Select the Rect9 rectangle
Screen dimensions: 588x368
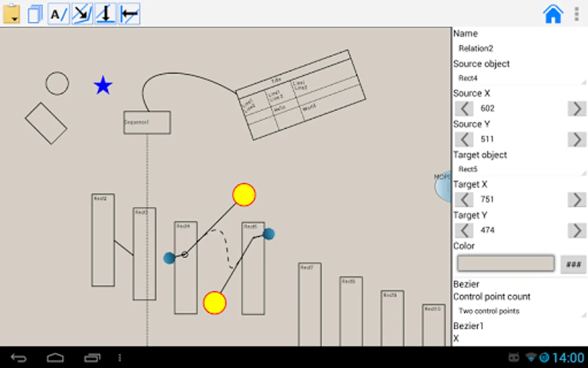[392, 319]
